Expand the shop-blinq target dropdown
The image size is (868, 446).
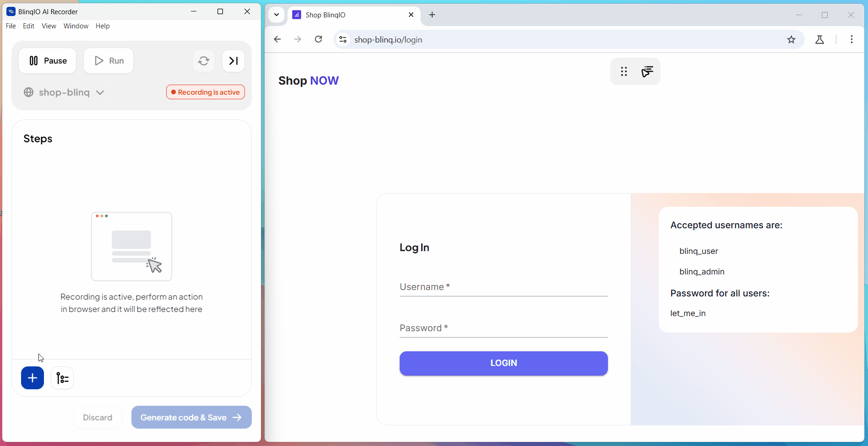100,92
